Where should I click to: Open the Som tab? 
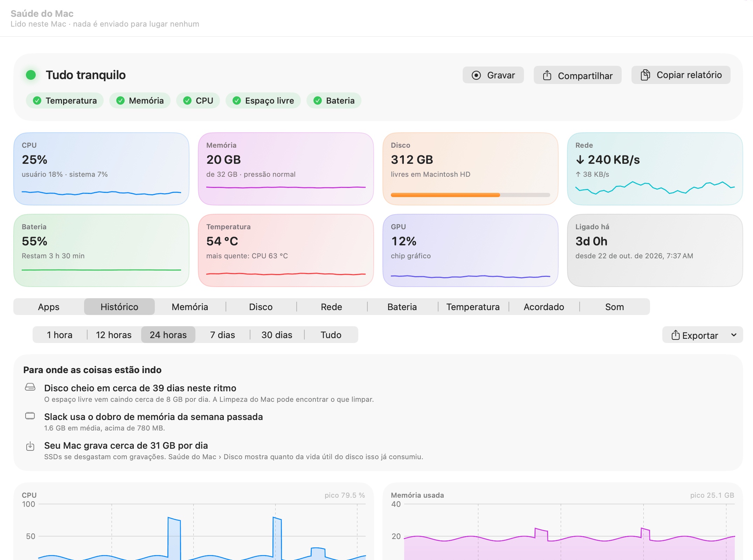click(x=615, y=307)
